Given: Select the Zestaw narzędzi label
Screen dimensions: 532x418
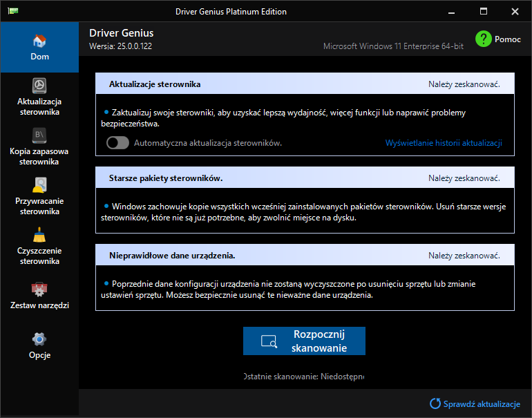Looking at the screenshot, I should pos(39,305).
